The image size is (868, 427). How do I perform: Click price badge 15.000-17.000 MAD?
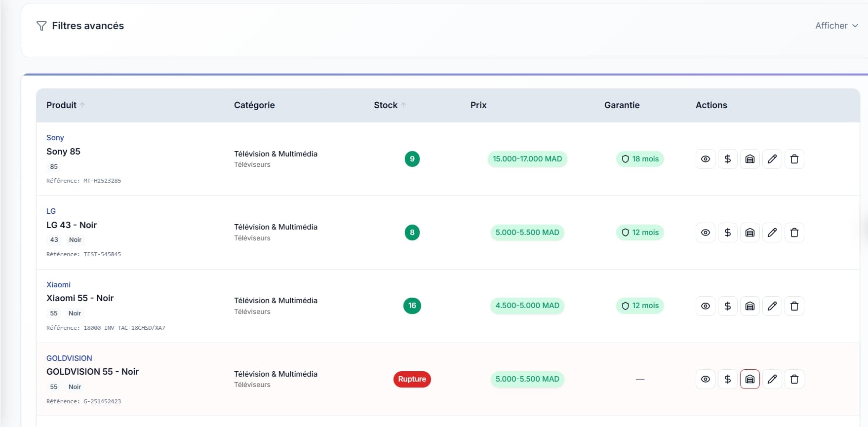pos(527,159)
